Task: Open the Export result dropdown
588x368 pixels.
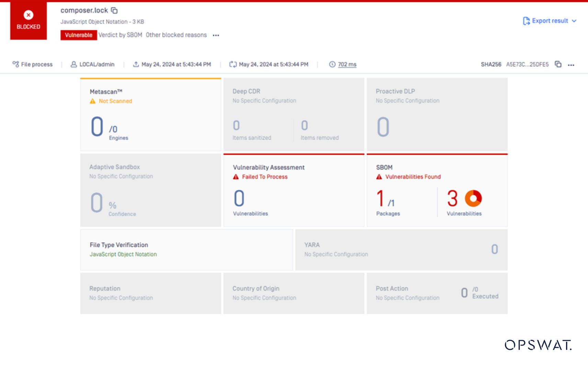Action: pos(574,21)
